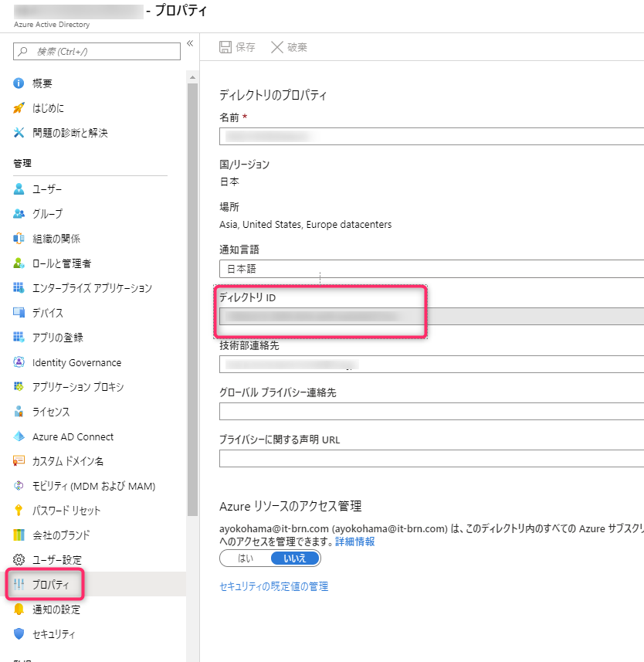The width and height of the screenshot is (644, 662).
Task: Open 問題の診断と解決 menu item text
Action: point(70,133)
